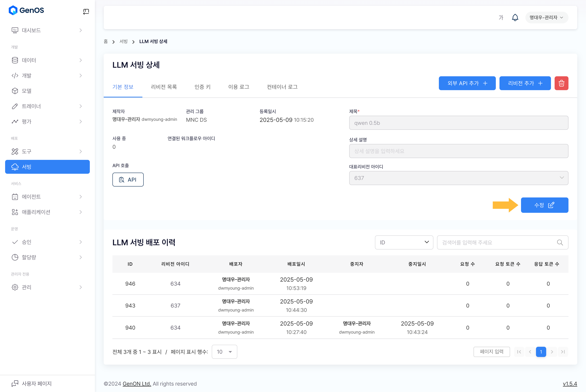Click the 수정 edit button

tap(544, 205)
